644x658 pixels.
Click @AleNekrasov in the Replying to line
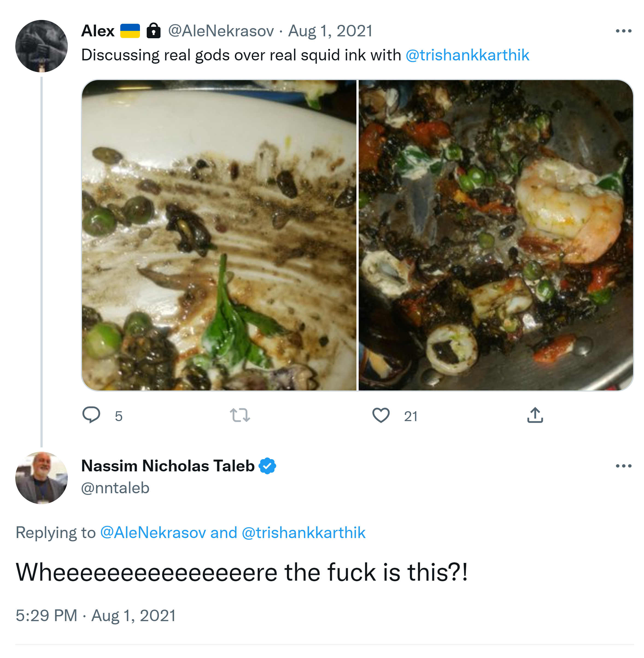[153, 533]
